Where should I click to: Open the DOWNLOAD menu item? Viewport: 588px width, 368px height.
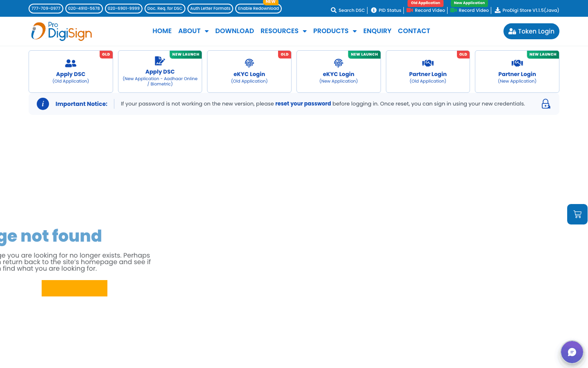234,31
